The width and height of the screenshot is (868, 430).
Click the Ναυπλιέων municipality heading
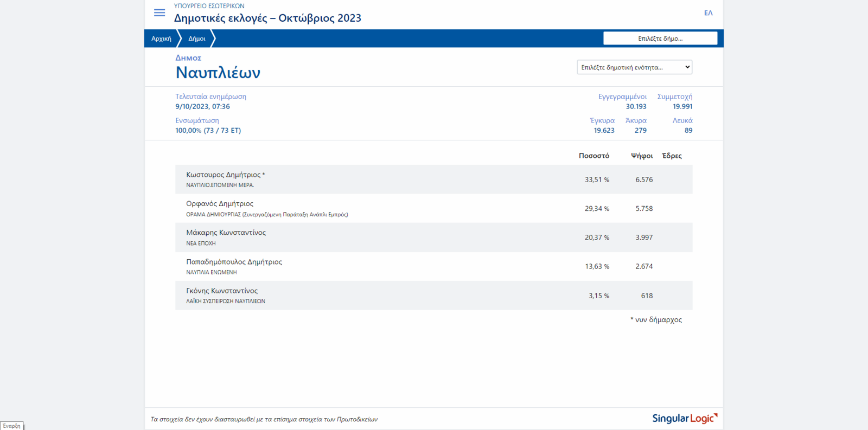[218, 73]
